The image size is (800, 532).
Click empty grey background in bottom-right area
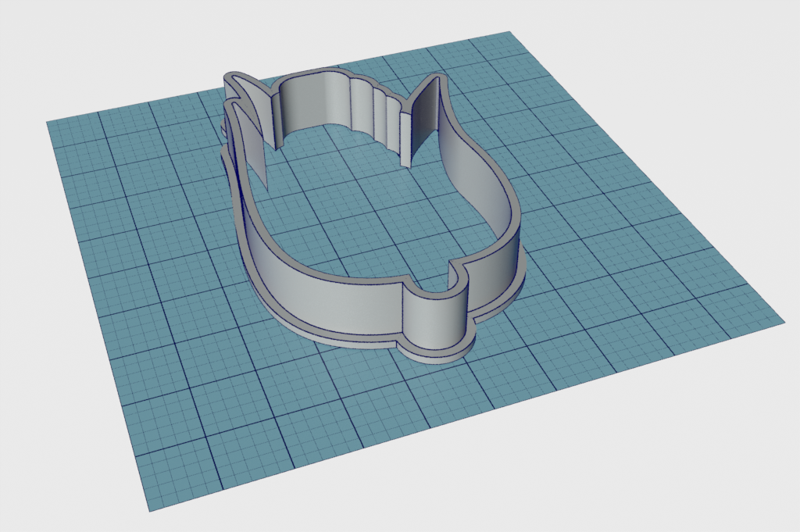(x=703, y=469)
